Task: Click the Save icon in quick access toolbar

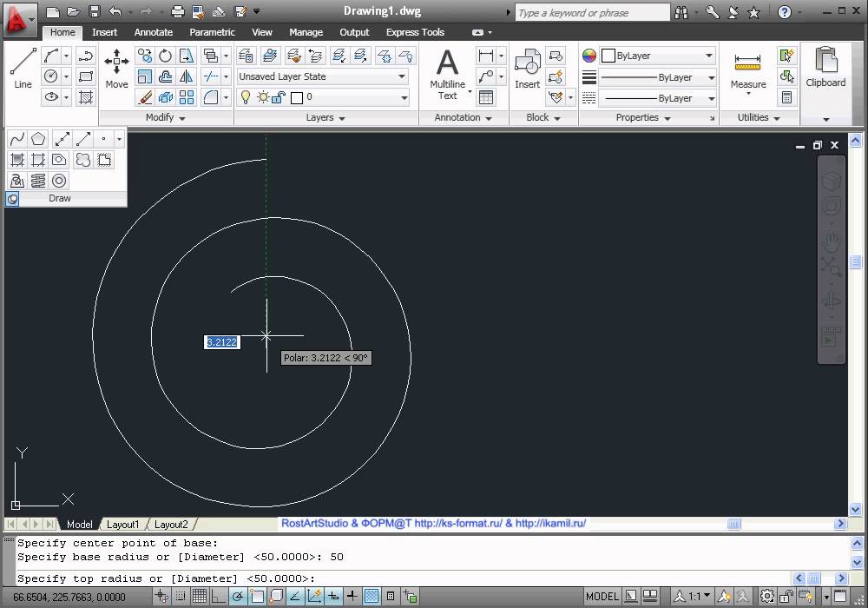Action: click(x=95, y=11)
